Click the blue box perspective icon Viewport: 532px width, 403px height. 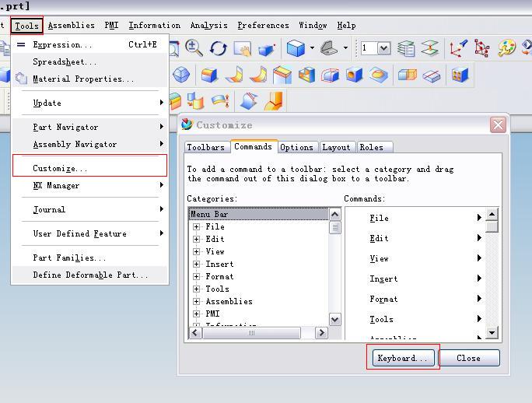[267, 50]
